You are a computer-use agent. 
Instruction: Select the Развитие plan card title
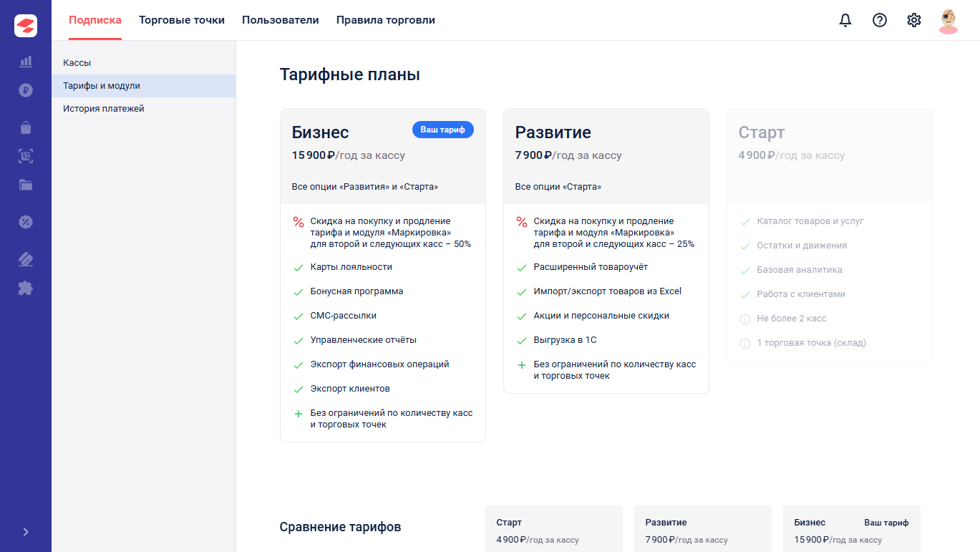point(553,132)
